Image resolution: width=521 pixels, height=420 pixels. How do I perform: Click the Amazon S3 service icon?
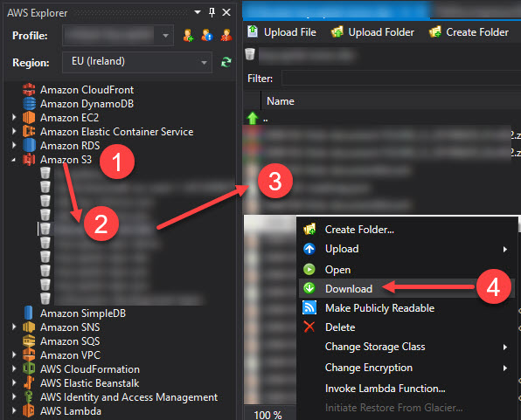click(29, 160)
